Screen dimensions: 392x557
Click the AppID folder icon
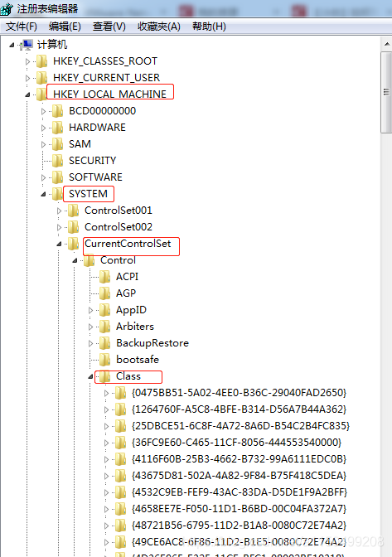click(x=104, y=310)
